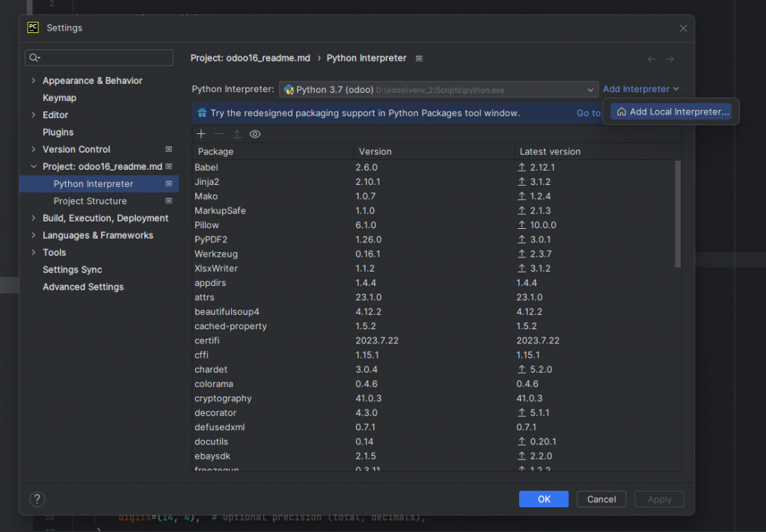Open the Python Interpreter dropdown
This screenshot has width=766, height=532.
[438, 89]
